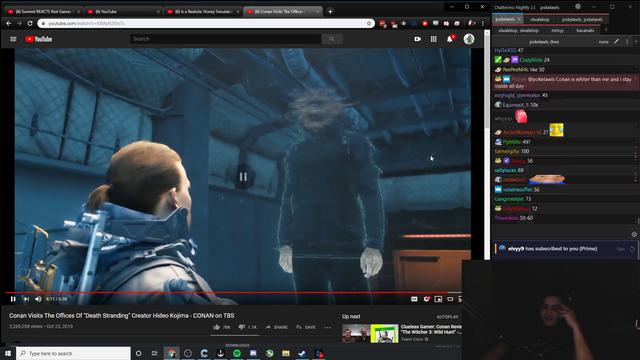Switch to Realistic Honey Simulator tab
The height and width of the screenshot is (360, 640).
click(x=203, y=11)
